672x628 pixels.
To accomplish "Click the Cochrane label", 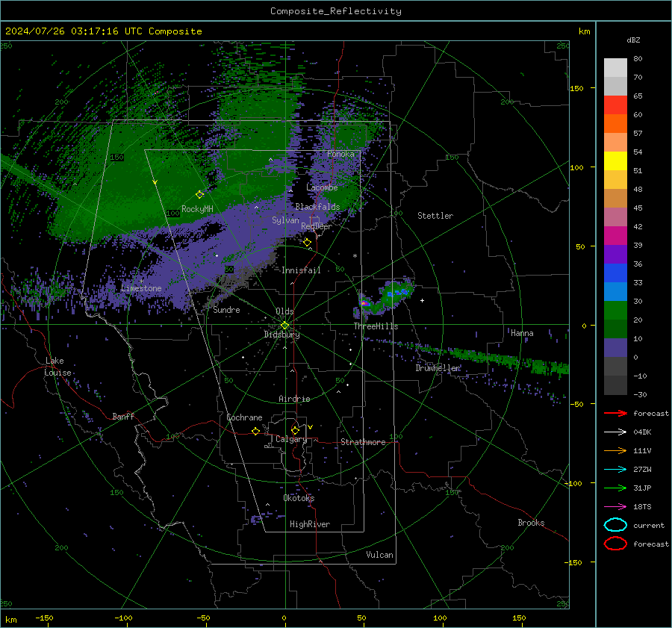I will (244, 417).
